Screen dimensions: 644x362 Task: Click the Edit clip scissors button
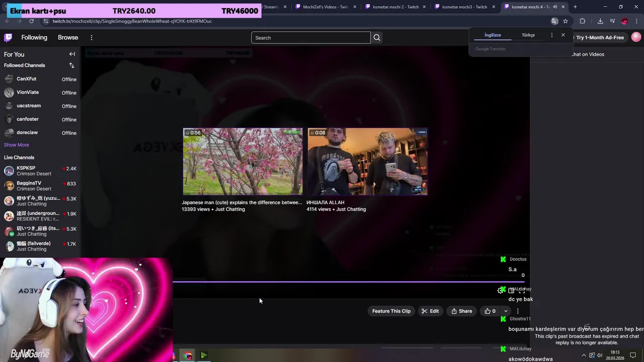430,311
